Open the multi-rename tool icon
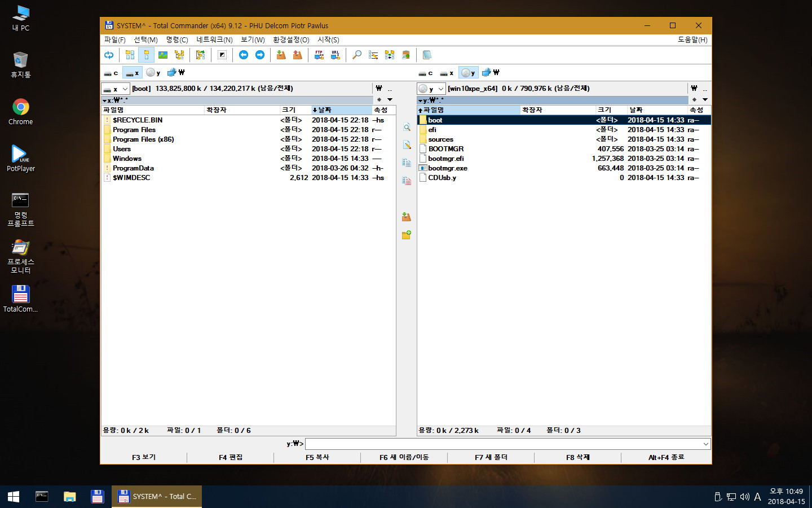The image size is (812, 508). click(373, 55)
